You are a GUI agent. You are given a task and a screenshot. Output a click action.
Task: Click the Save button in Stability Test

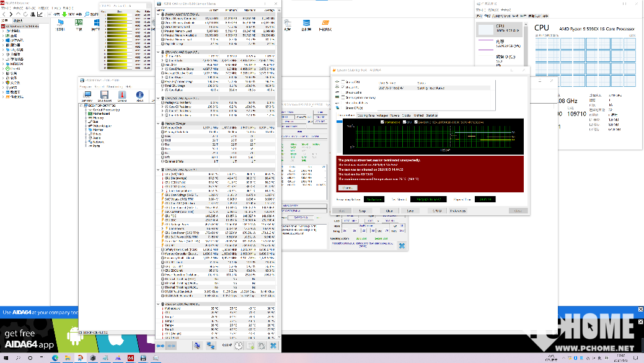click(410, 211)
